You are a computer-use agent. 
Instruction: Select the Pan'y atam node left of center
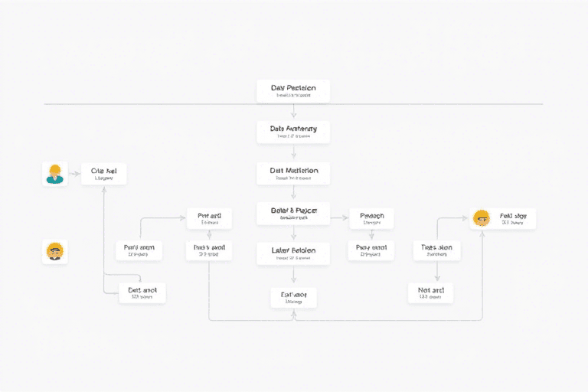[x=139, y=250]
